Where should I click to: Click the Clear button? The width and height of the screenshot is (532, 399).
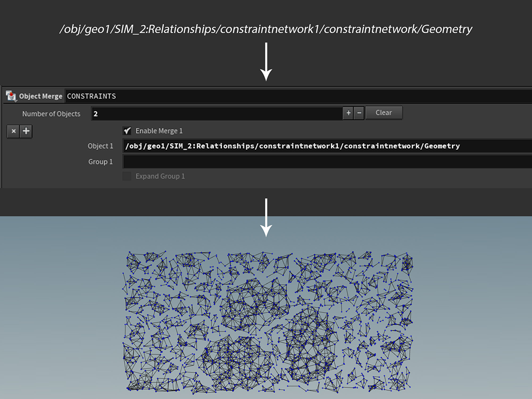[383, 113]
